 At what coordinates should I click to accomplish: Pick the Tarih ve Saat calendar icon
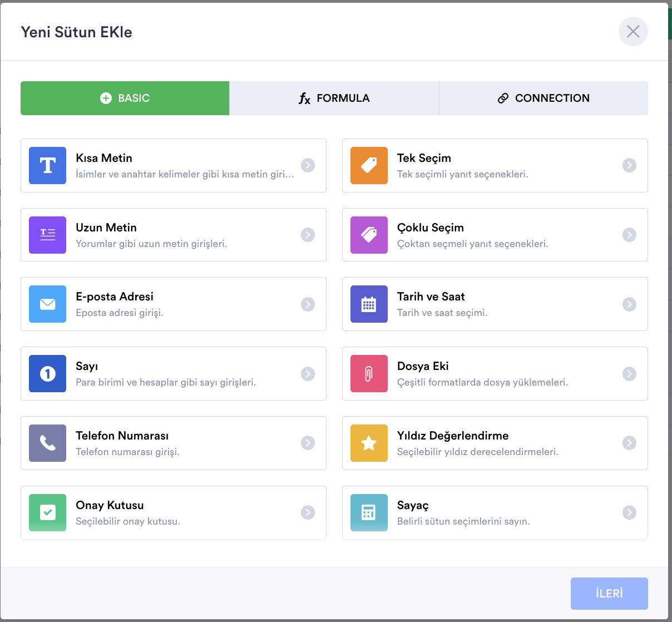pos(369,304)
